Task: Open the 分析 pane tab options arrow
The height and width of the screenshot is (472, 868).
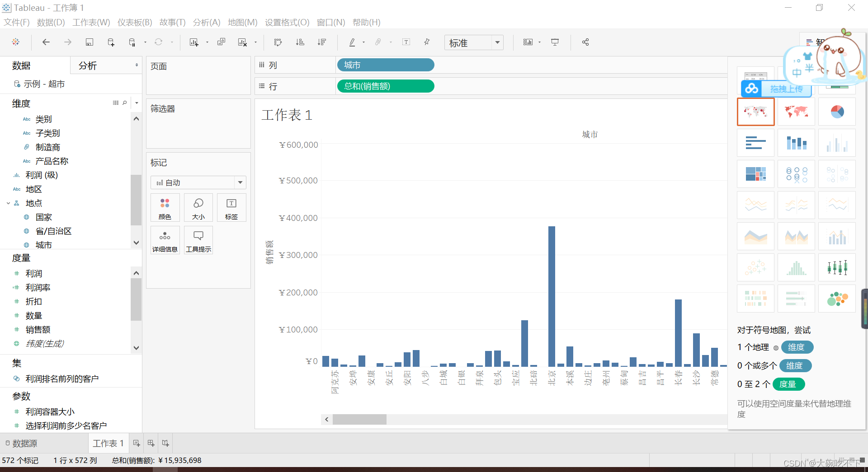Action: pyautogui.click(x=137, y=65)
